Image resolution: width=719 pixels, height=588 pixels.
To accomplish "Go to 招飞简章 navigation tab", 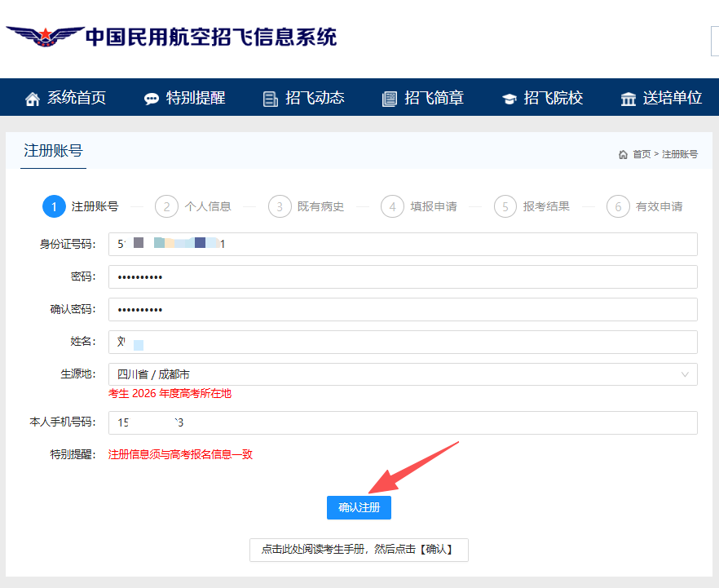I will pos(434,98).
